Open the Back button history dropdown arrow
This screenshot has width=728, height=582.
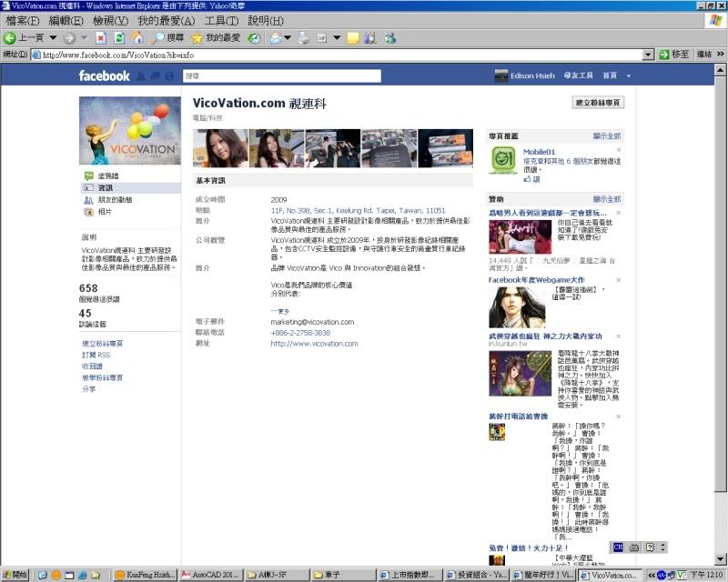(x=53, y=38)
